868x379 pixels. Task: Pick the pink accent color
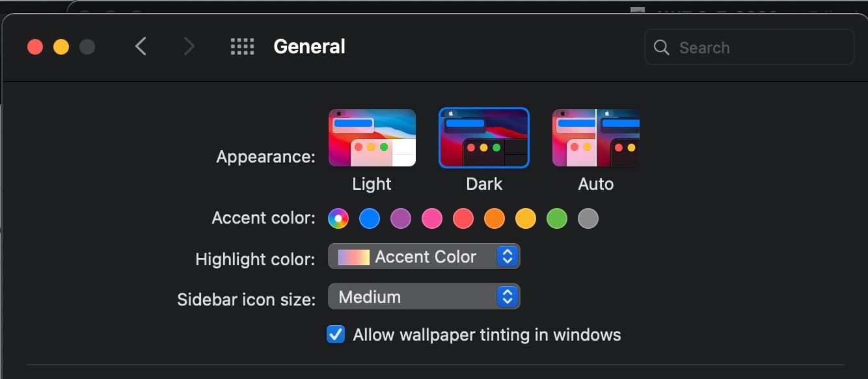click(432, 218)
